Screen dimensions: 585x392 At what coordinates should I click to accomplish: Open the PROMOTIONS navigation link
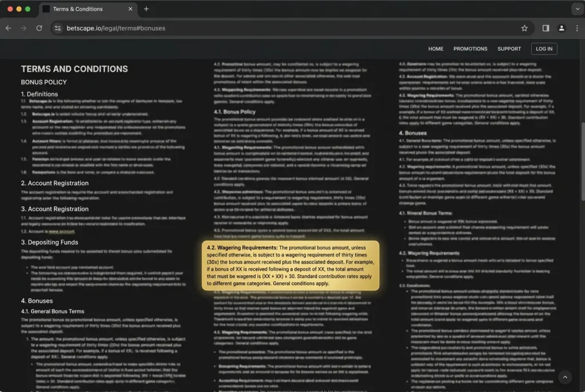(x=470, y=49)
